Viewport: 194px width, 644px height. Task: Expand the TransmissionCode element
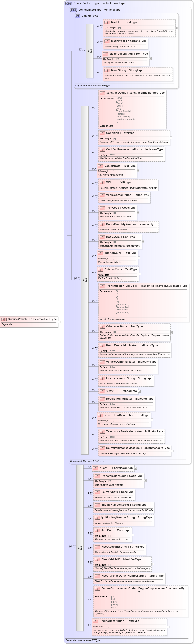point(145,480)
